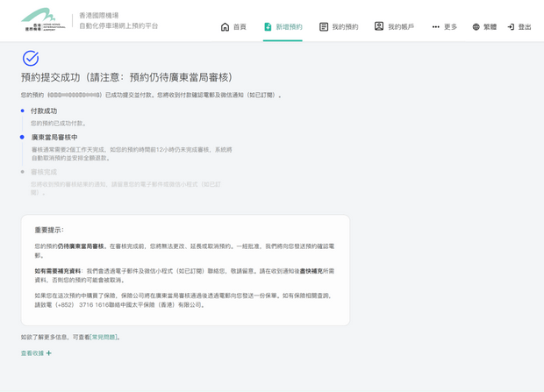Click the blue success checkmark icon
This screenshot has width=544, height=392.
click(x=31, y=58)
